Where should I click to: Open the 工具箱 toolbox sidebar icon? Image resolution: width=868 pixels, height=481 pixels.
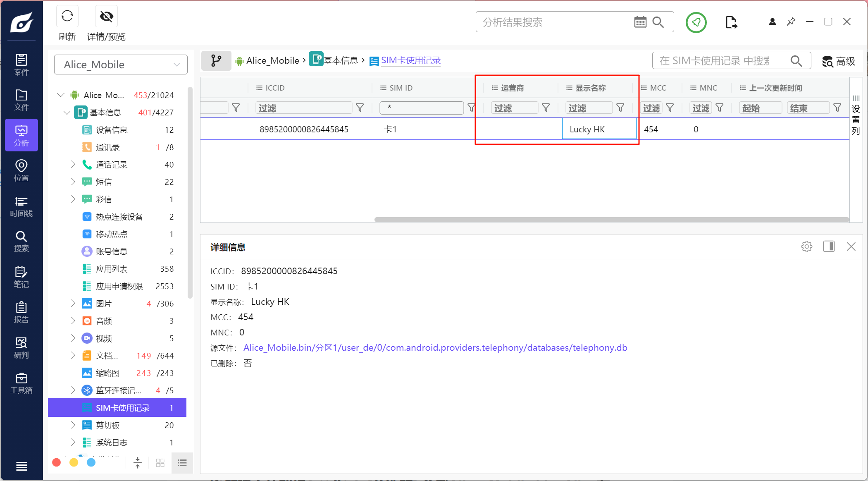21,383
